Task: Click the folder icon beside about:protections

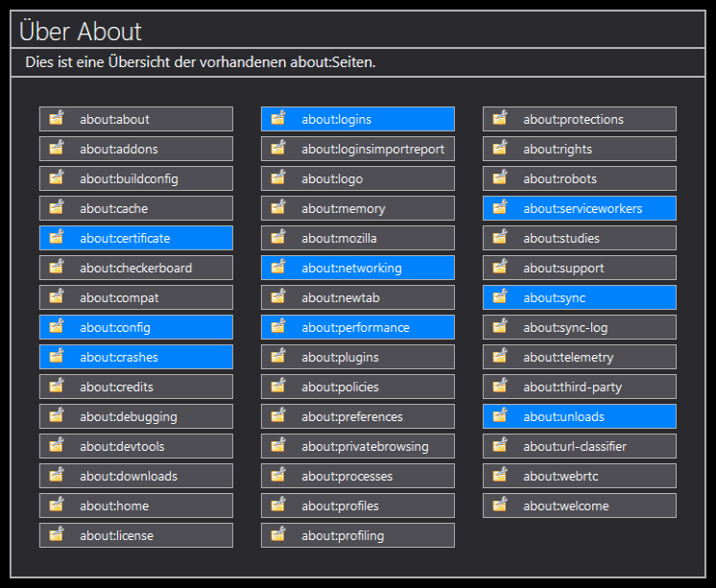Action: 500,118
